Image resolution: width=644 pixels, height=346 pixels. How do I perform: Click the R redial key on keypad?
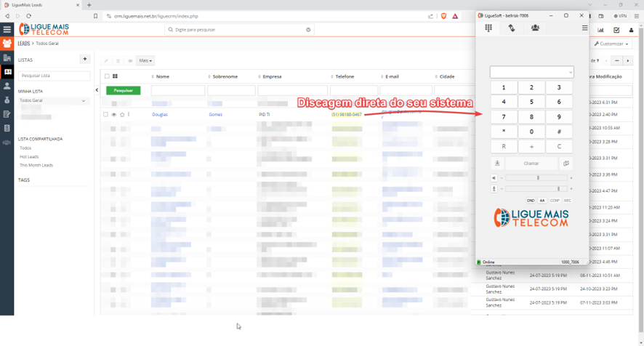point(504,146)
